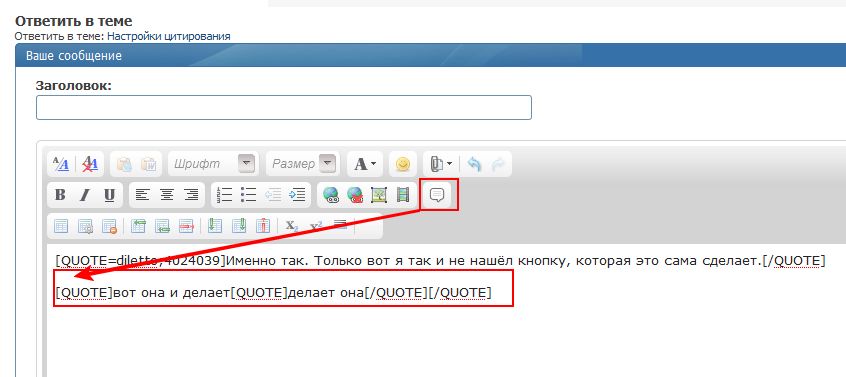Click the Paste clipboard icon
Screen dimensions: 846x377
click(x=125, y=164)
